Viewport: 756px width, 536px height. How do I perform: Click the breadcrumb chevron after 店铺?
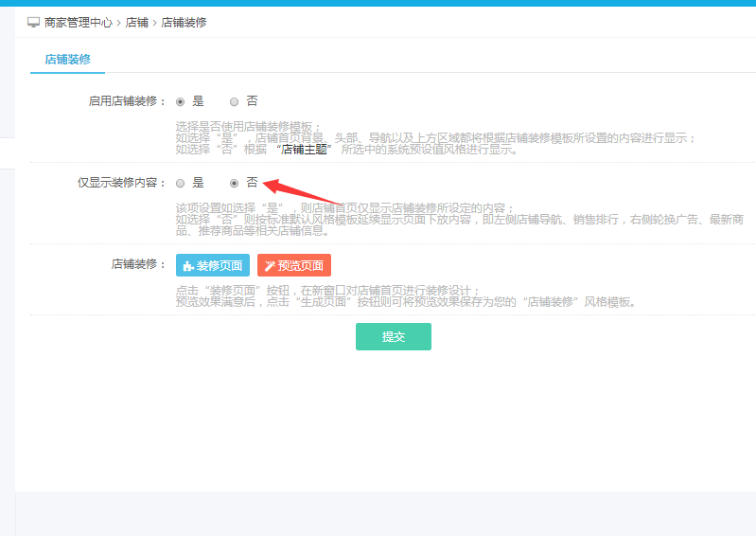155,22
